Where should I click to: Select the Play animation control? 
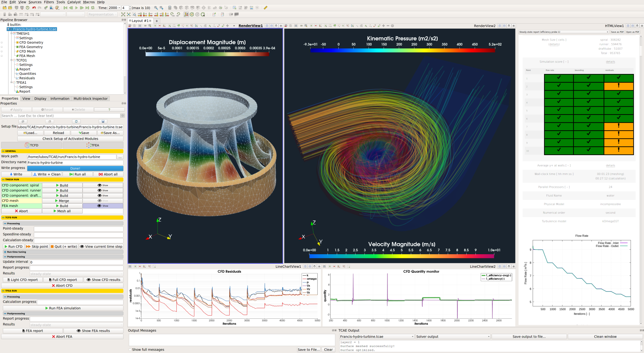coord(76,8)
